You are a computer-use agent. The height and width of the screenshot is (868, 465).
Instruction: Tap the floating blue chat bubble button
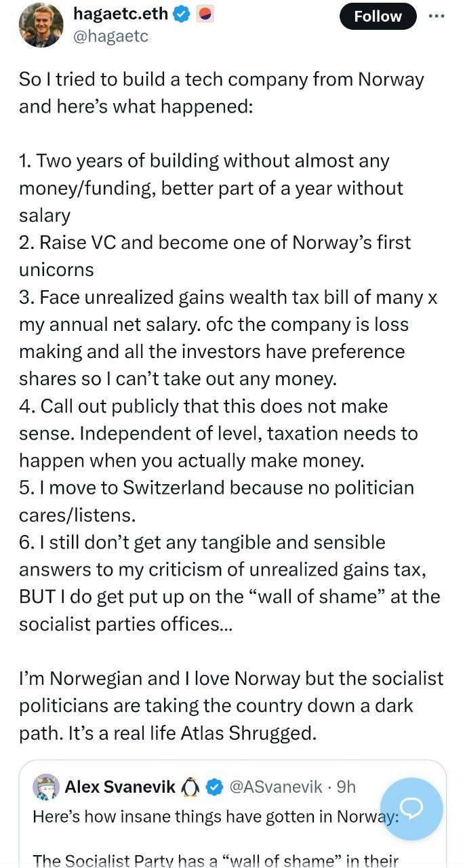point(411,809)
